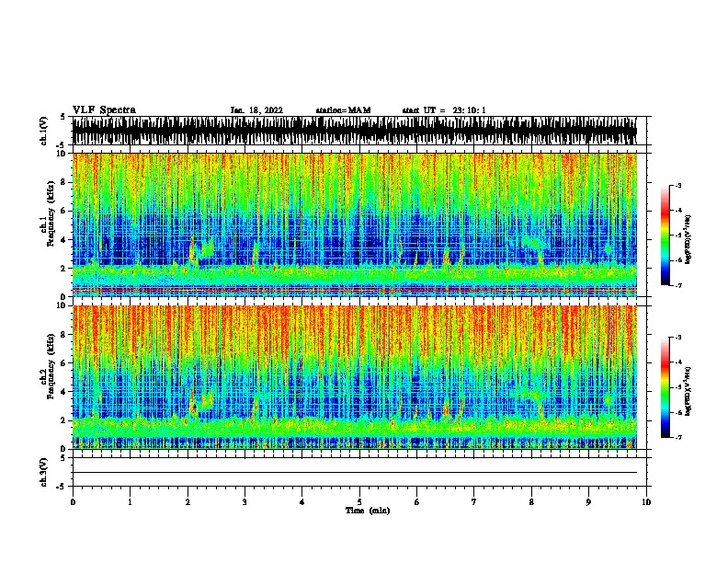
Task: Click the "-7" tick on the ch.2 colorbar
Action: coord(677,437)
